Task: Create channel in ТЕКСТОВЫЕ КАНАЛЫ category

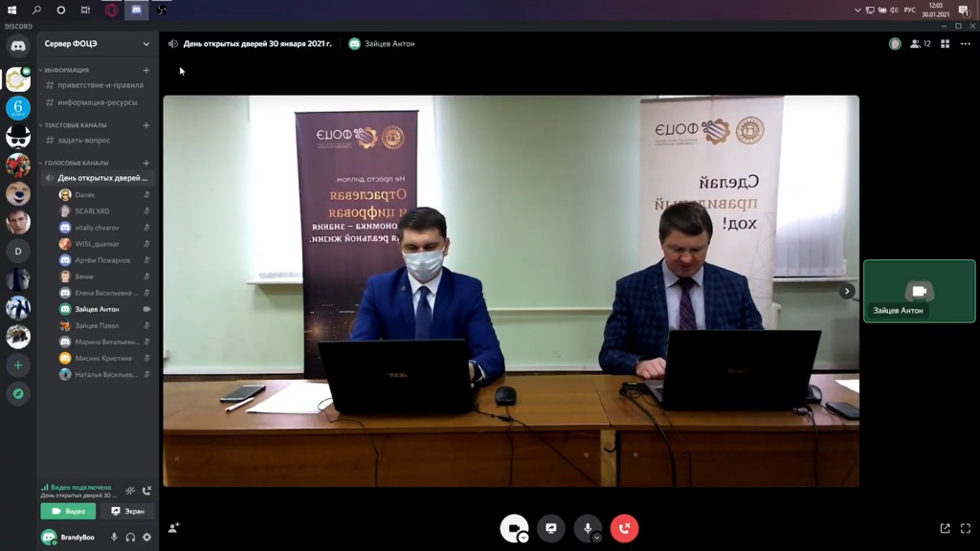Action: [146, 125]
